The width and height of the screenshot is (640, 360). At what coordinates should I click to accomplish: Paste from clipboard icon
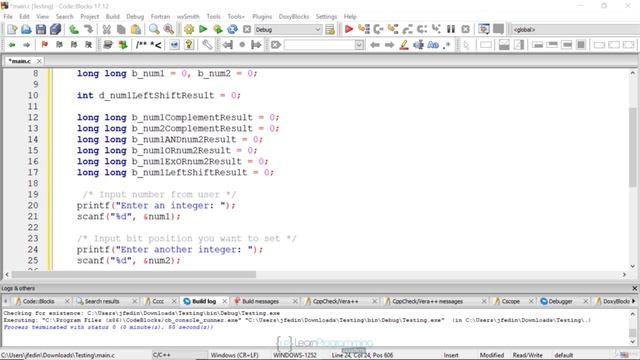coord(136,29)
